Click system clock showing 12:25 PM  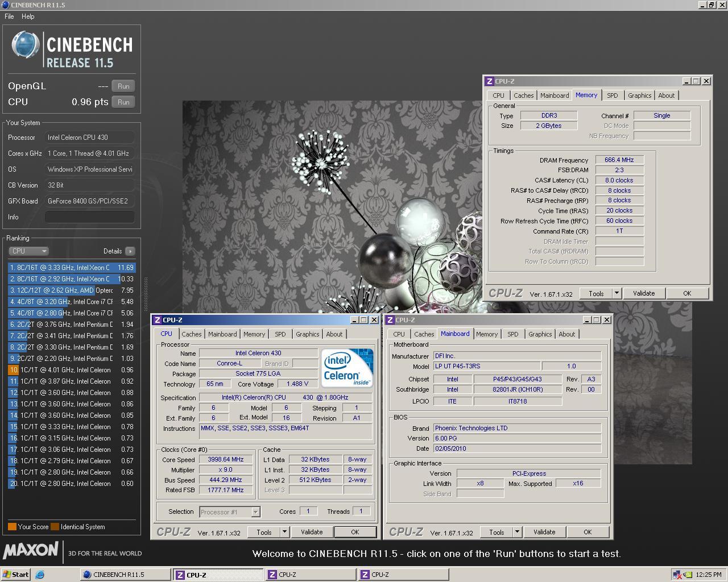[709, 575]
